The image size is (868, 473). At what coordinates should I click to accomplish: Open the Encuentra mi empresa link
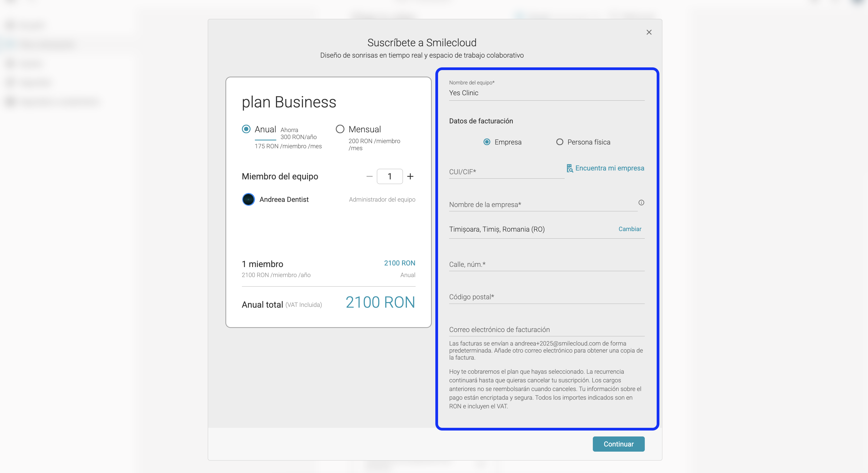pyautogui.click(x=609, y=168)
